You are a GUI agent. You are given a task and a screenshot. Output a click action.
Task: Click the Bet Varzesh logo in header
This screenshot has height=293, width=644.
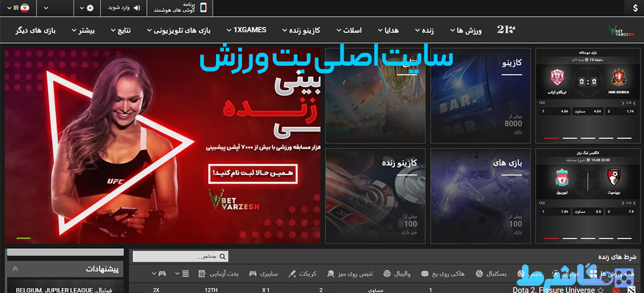click(621, 31)
